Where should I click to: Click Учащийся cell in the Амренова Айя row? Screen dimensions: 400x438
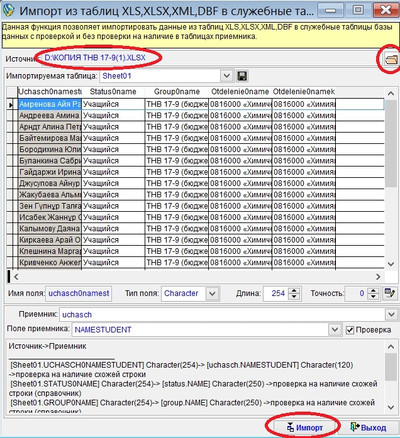pos(113,104)
